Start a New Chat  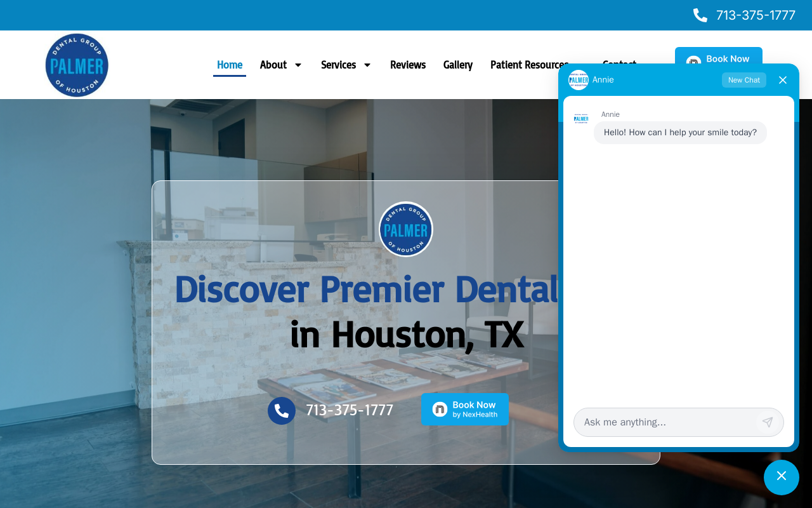pyautogui.click(x=744, y=80)
